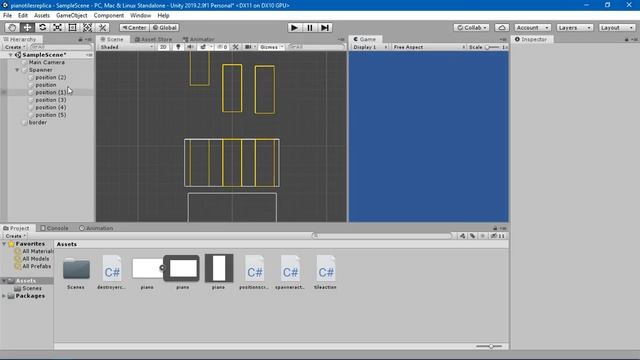Open the scene camera settings icon
Viewport: 640px width, 360px height.
(x=249, y=47)
